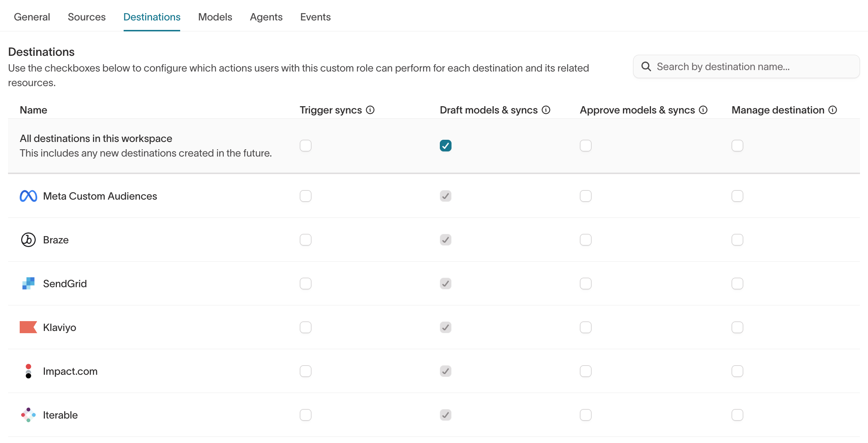Open the General tab
Screen dimensions: 868x443
click(32, 17)
